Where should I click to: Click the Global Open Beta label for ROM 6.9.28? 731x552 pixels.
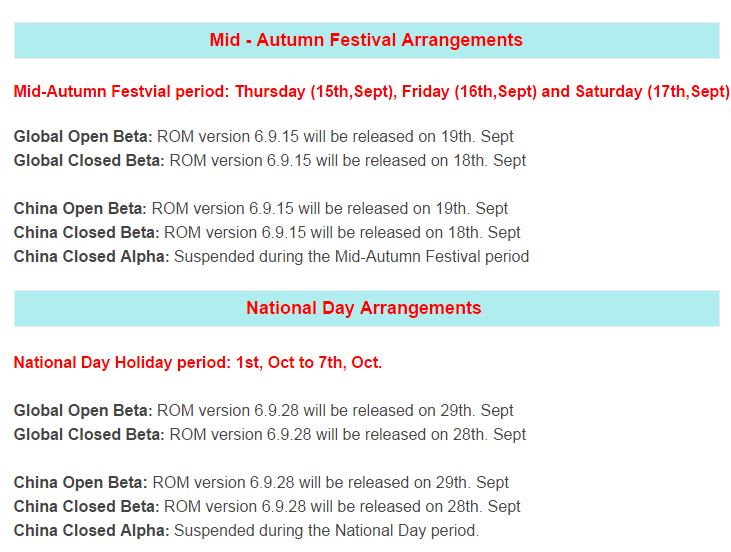tap(83, 411)
